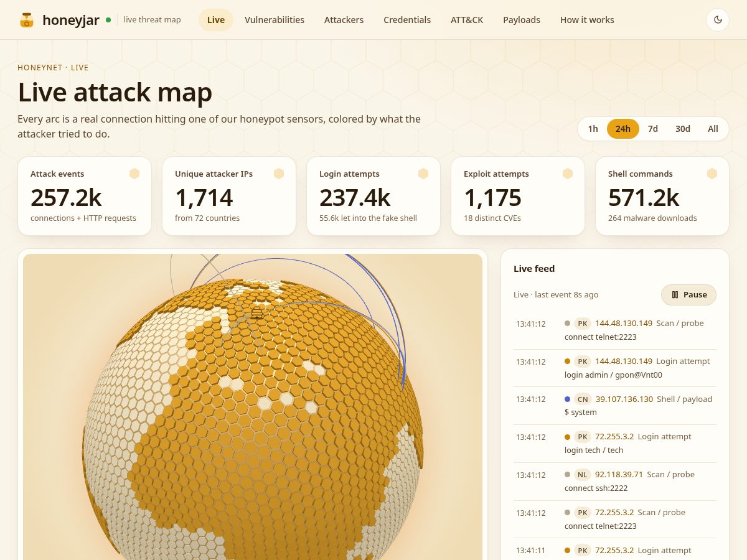Screen dimensions: 747x560
Task: Click hexagon icon on Login attempts card
Action: (423, 174)
